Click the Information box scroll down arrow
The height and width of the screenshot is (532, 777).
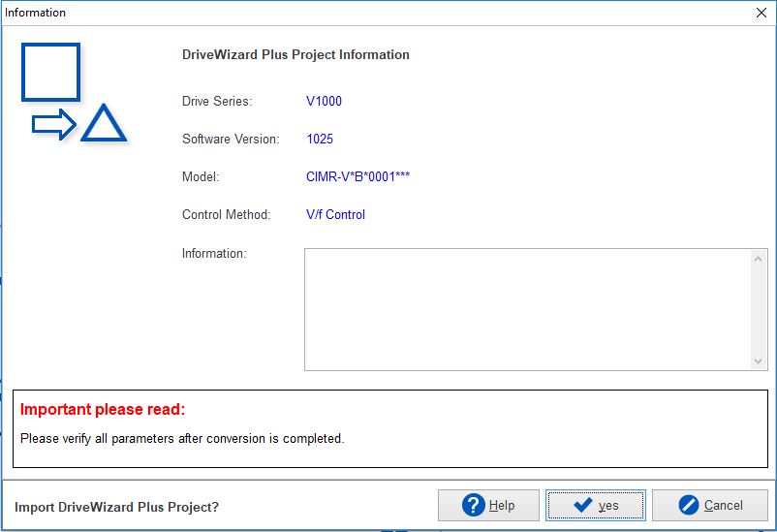click(758, 360)
